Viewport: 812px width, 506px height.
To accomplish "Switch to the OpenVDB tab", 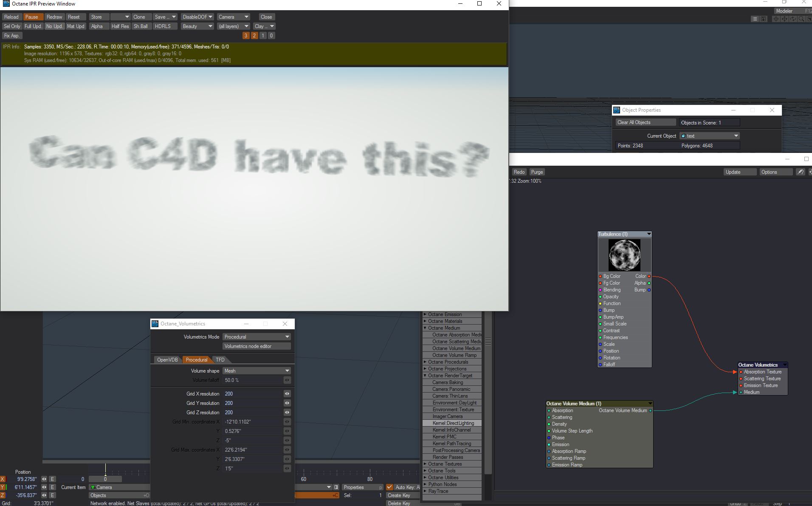I will pos(167,360).
